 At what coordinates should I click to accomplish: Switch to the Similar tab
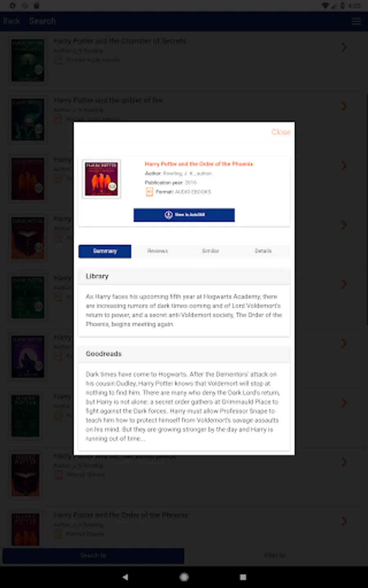(211, 251)
